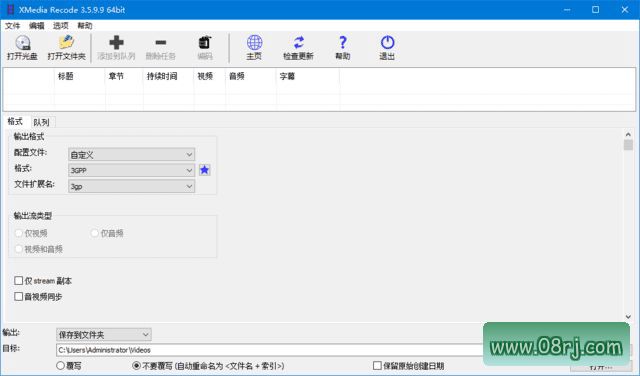Open the File (文件) menu
The image size is (640, 376).
point(12,26)
